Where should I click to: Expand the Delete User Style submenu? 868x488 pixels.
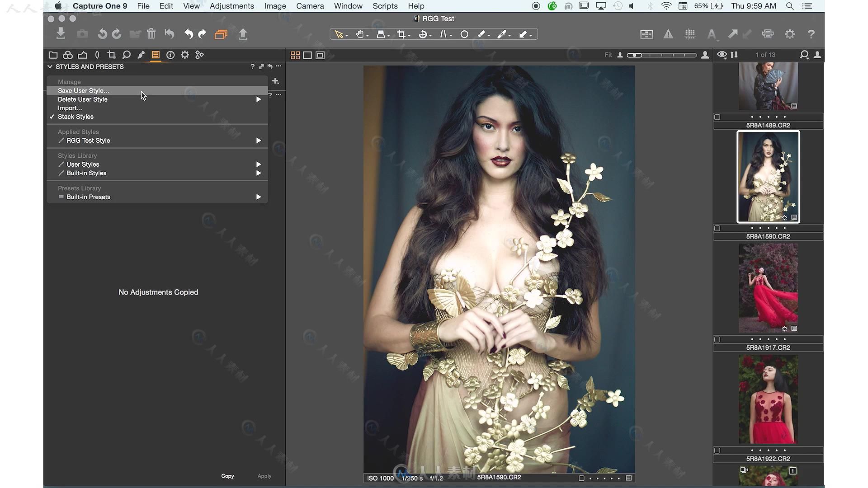(259, 99)
